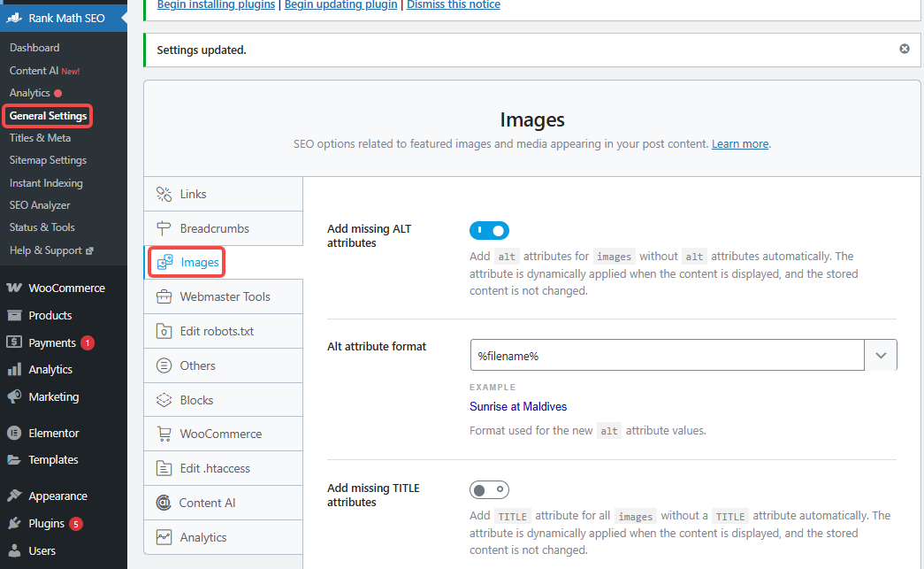The width and height of the screenshot is (924, 569).
Task: Dismiss the Settings updated notice
Action: [x=905, y=50]
